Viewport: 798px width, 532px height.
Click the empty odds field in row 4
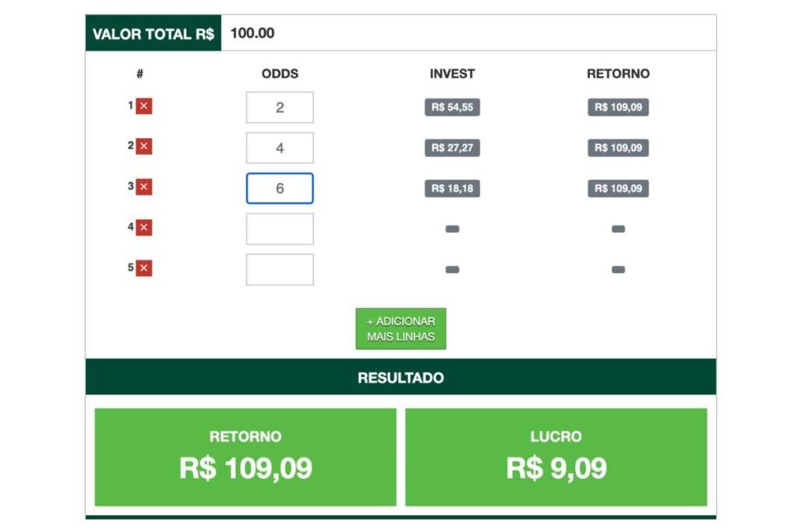coord(280,229)
